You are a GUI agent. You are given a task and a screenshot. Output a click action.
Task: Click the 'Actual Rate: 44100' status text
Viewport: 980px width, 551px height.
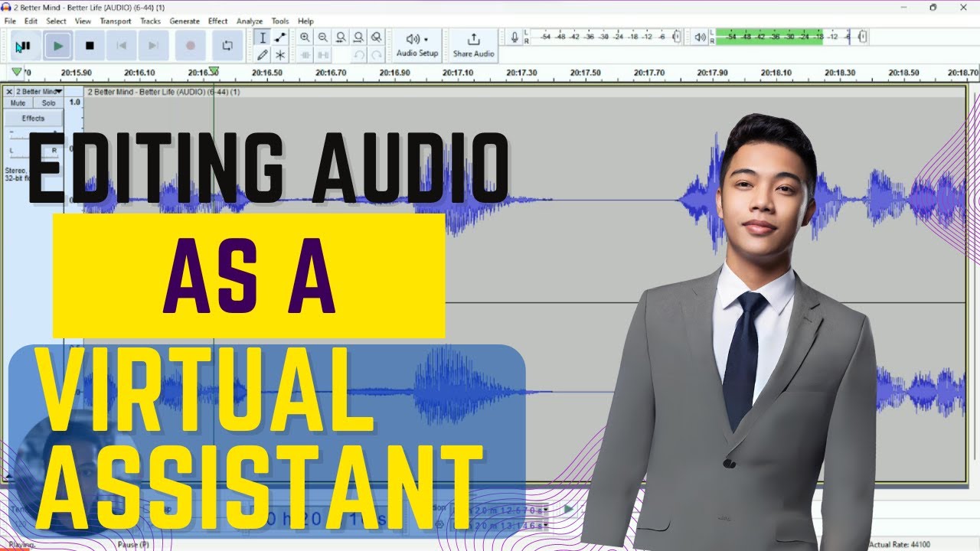tap(900, 545)
